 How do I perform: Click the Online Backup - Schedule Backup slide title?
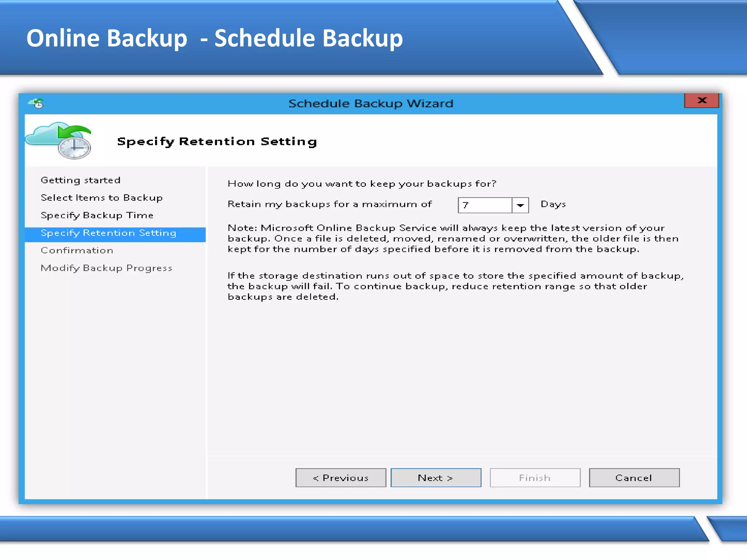coord(214,38)
